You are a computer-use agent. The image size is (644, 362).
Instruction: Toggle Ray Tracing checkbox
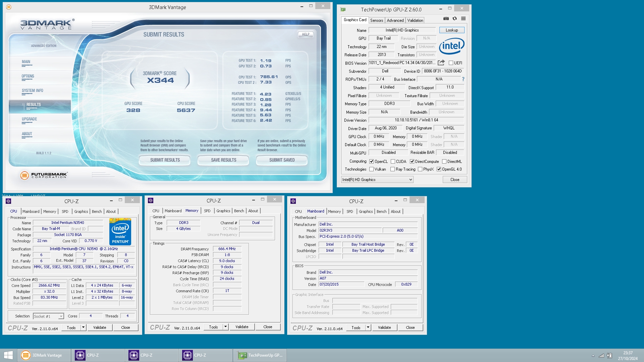[x=392, y=169]
